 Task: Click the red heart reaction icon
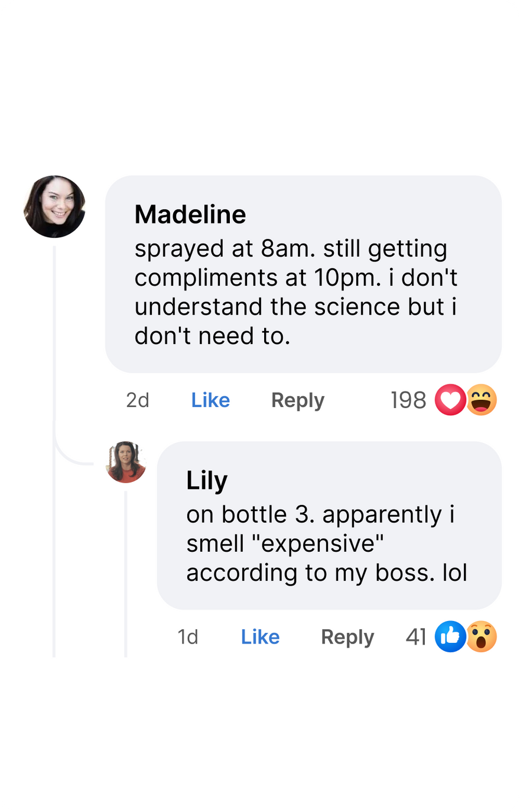tap(450, 400)
